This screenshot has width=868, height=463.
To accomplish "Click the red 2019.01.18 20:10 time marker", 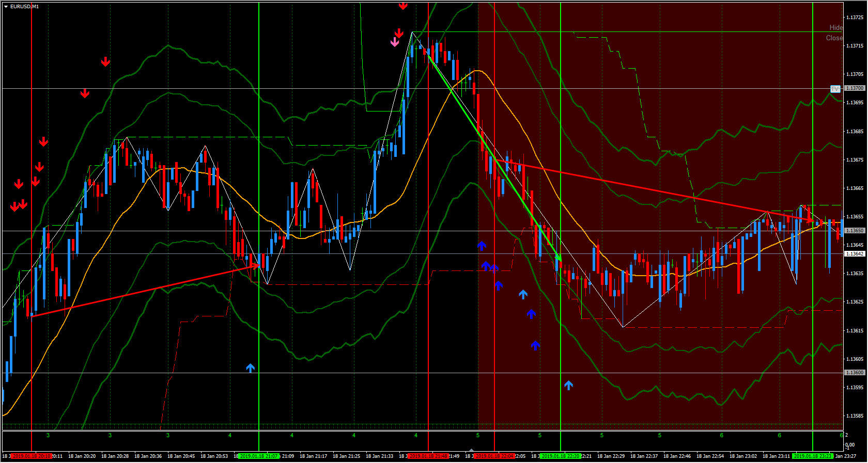I will pos(32,456).
